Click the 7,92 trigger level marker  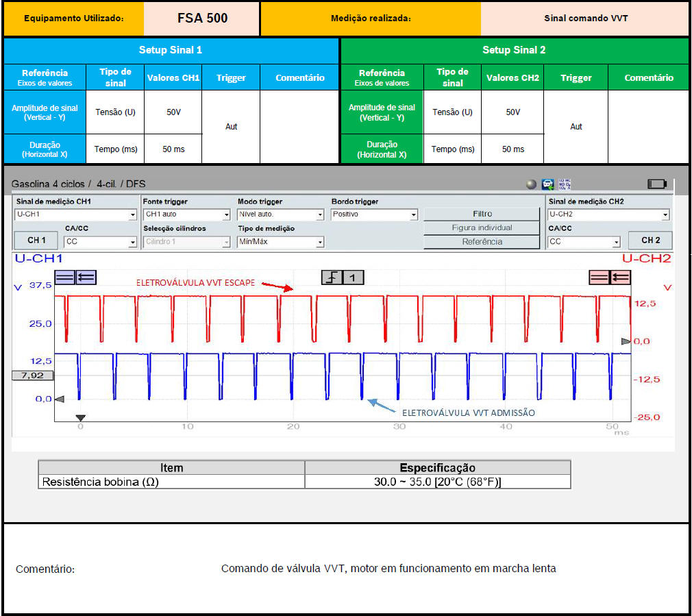tap(32, 375)
